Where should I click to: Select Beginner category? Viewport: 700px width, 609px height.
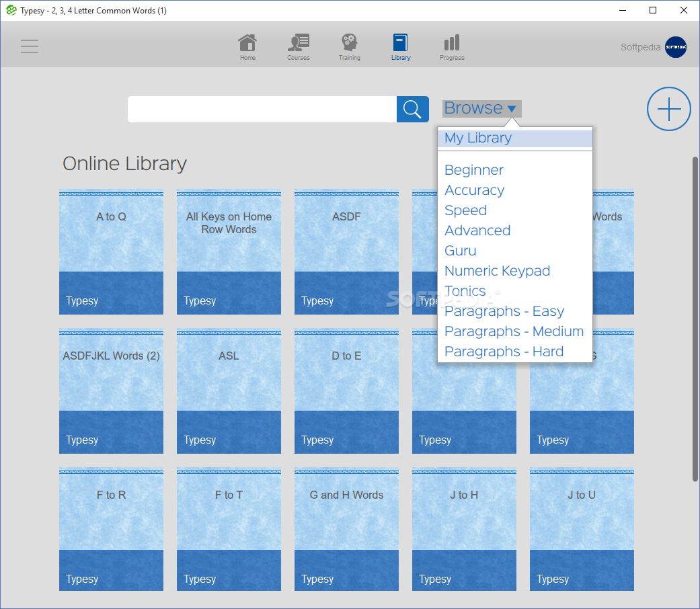point(473,170)
